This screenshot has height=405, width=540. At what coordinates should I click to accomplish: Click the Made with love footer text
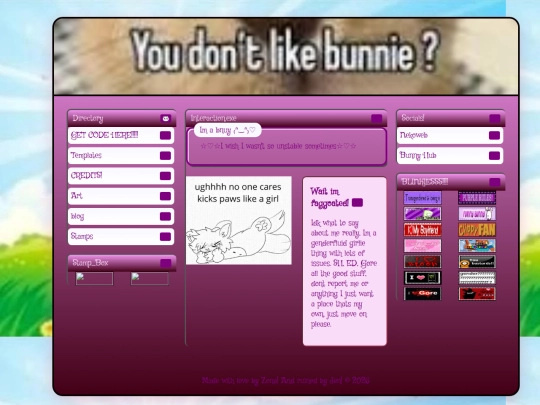(285, 381)
